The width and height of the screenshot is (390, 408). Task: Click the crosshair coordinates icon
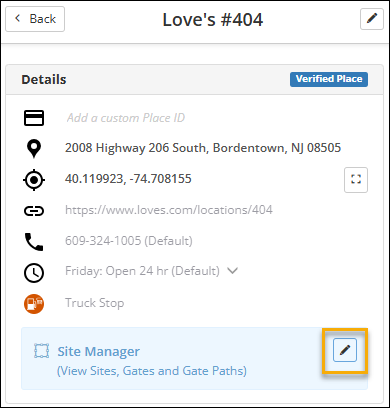click(x=34, y=180)
